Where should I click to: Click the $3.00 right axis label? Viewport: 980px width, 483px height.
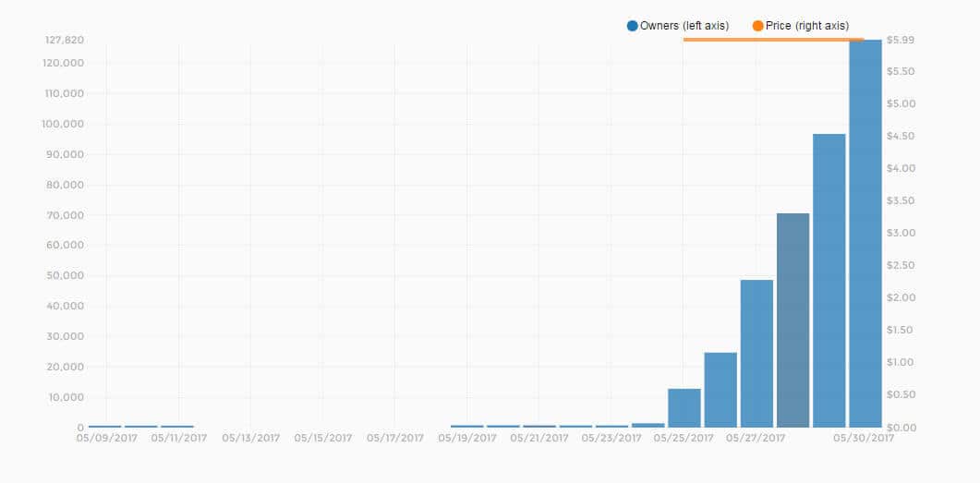click(901, 233)
